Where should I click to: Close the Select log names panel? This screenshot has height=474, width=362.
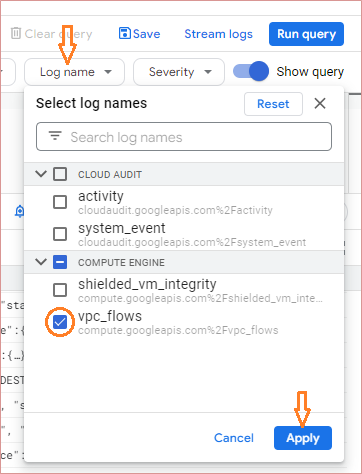pyautogui.click(x=320, y=104)
